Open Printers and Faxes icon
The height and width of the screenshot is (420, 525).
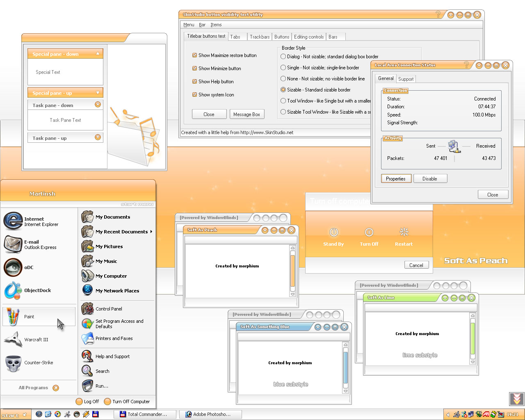point(87,338)
